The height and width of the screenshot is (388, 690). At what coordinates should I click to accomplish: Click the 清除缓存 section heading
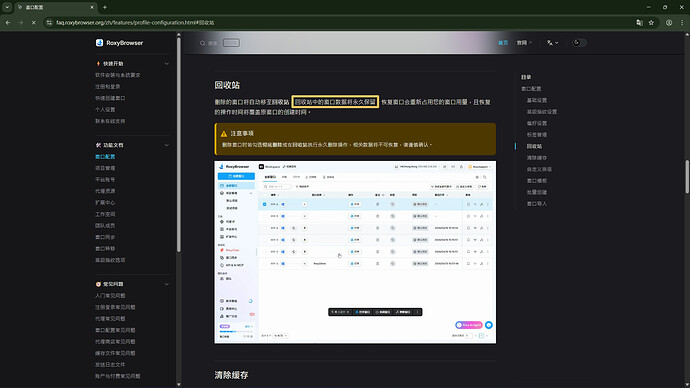point(231,375)
